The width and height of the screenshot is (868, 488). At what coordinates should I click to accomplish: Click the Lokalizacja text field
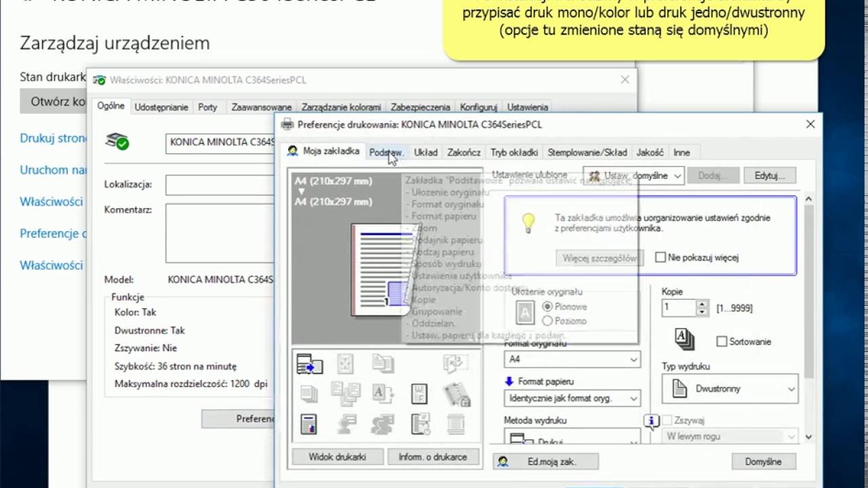pyautogui.click(x=220, y=184)
